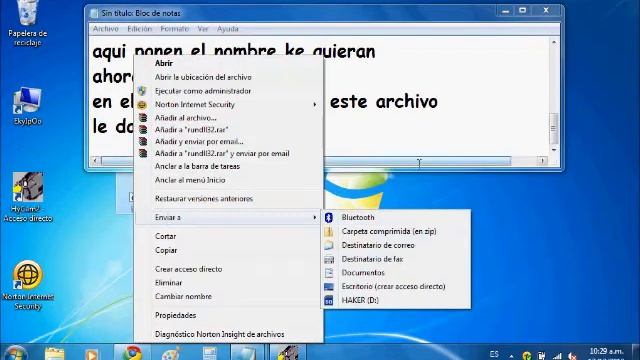
Task: Open the EkyIpOo desktop shortcut
Action: (x=27, y=105)
